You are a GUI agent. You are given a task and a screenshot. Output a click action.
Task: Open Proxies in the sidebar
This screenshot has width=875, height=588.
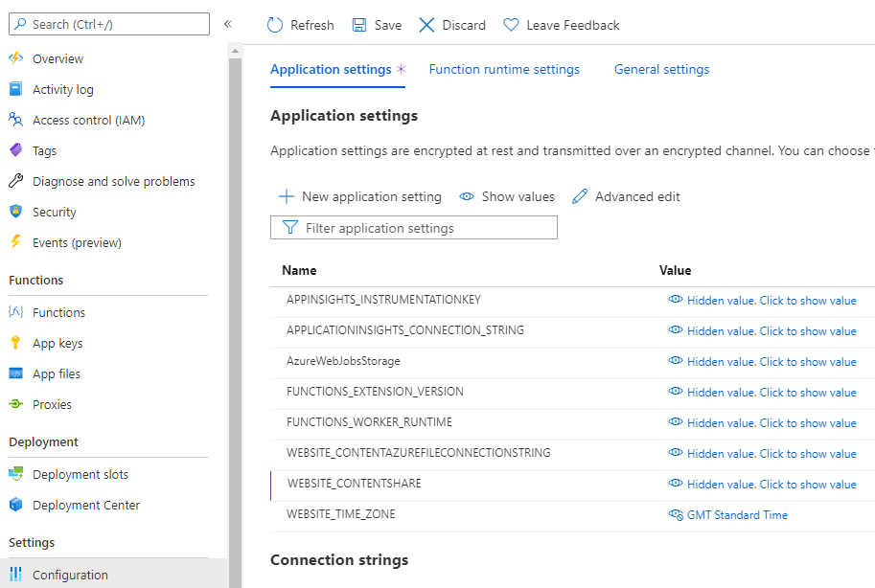point(52,404)
